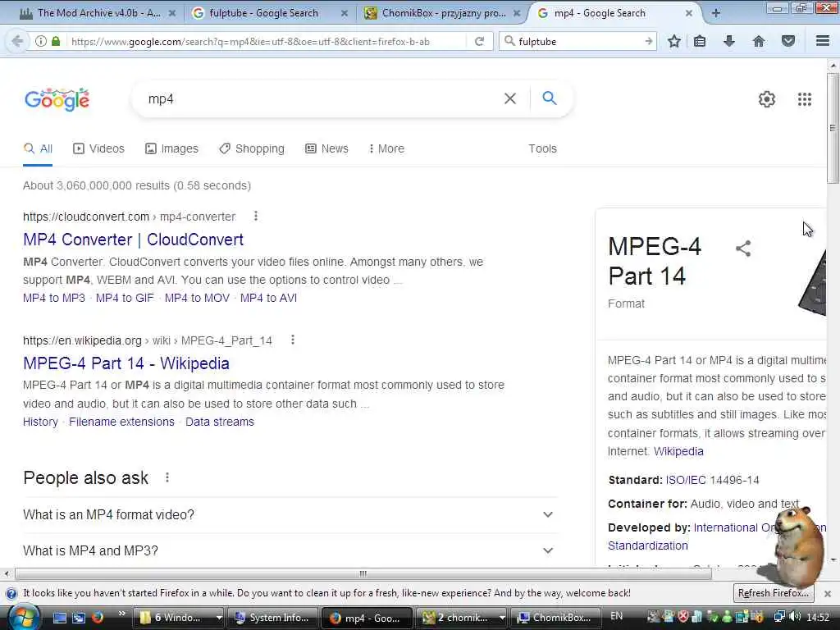This screenshot has height=630, width=840.
Task: Focus the fulptube toolbar search box
Action: 578,41
